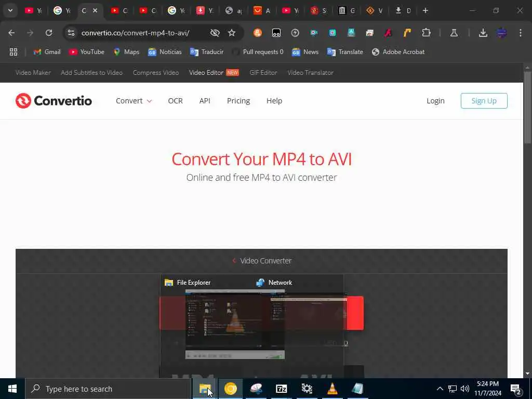Click the red Adobe-style extension icon
Image resolution: width=532 pixels, height=399 pixels.
[x=388, y=33]
